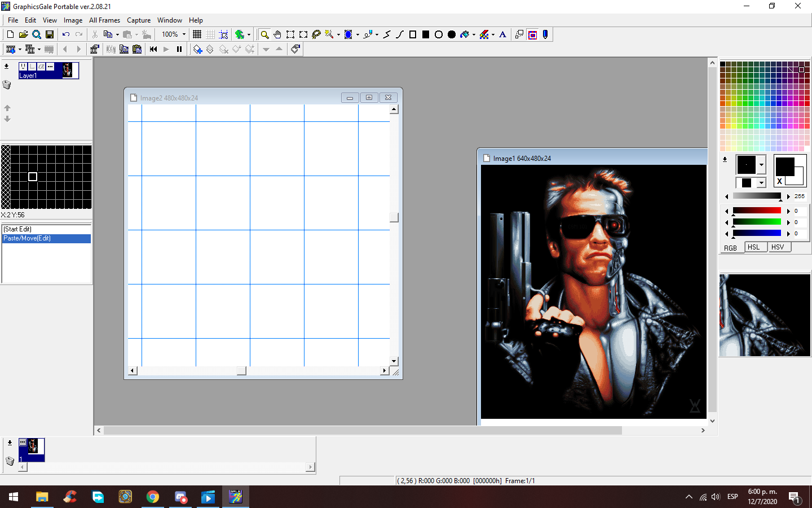Click the Save floppy disk icon
812x508 pixels.
50,34
